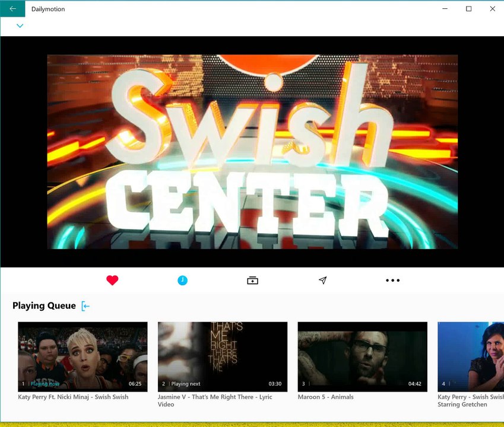Viewport: 504px width, 427px height.
Task: Open the Swish Swish Starring Gretchen thumbnail
Action: (471, 356)
